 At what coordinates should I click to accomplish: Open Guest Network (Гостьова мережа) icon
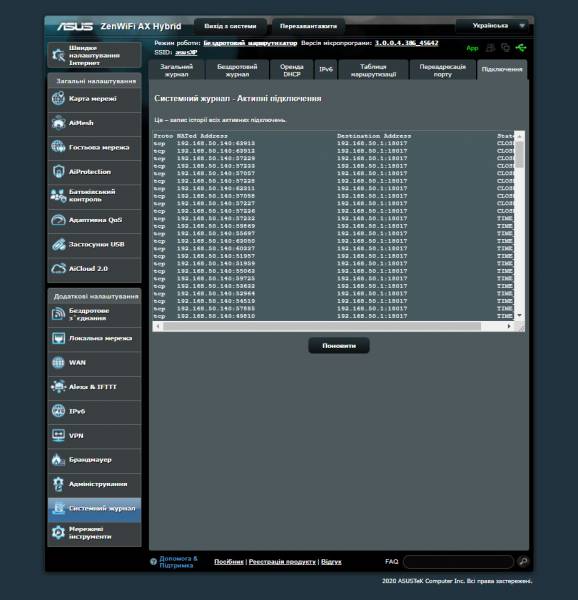(x=59, y=147)
